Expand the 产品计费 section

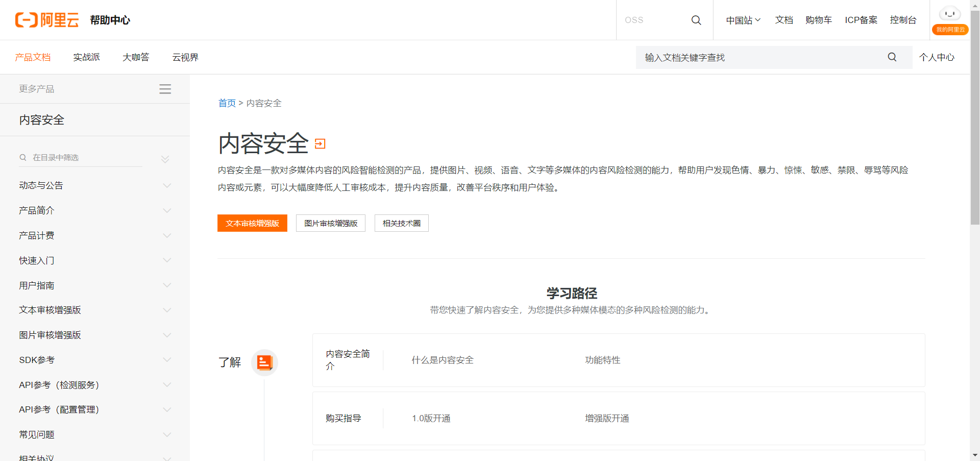click(166, 235)
